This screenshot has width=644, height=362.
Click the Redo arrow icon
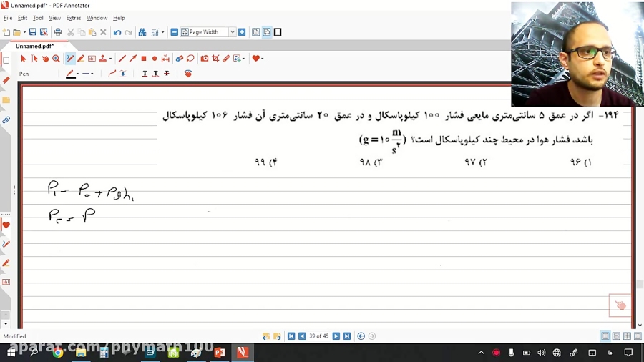pyautogui.click(x=128, y=32)
